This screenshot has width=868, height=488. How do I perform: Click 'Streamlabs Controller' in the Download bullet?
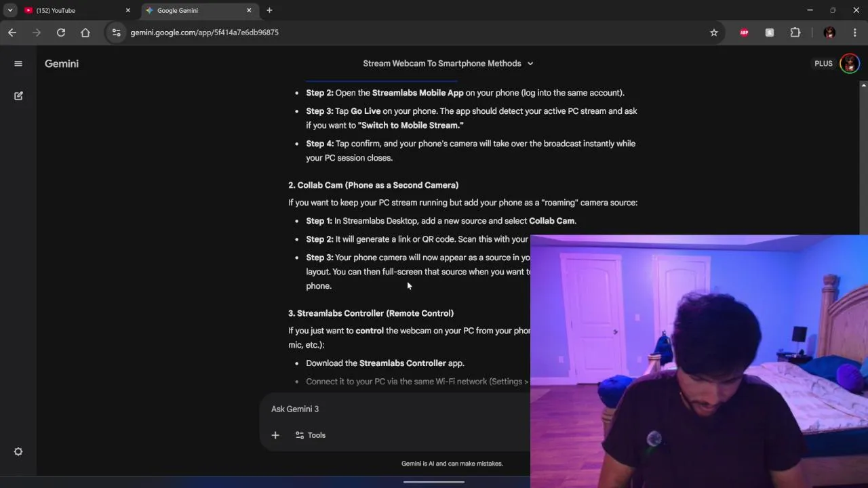pyautogui.click(x=403, y=363)
